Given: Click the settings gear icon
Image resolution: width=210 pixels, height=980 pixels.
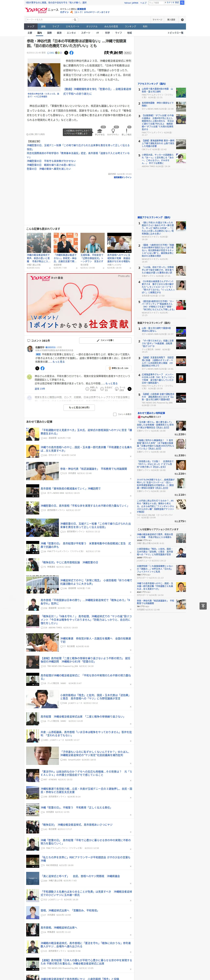Looking at the screenshot, I should [x=182, y=19].
